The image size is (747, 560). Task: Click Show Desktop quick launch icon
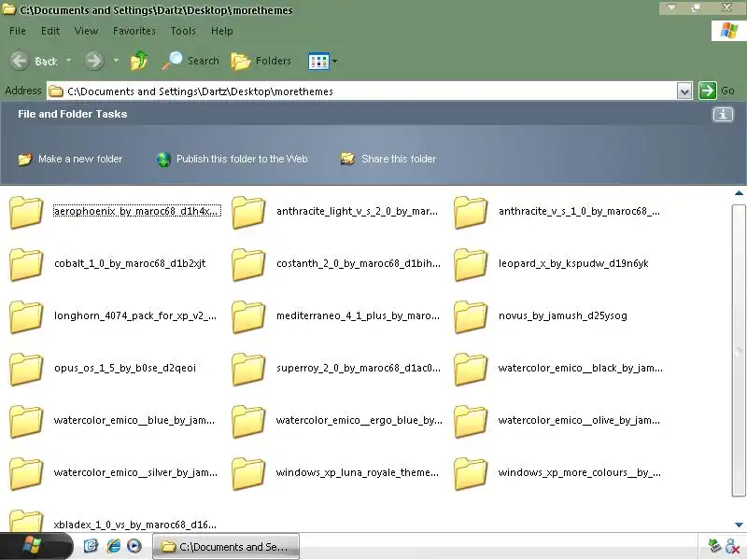click(x=91, y=546)
